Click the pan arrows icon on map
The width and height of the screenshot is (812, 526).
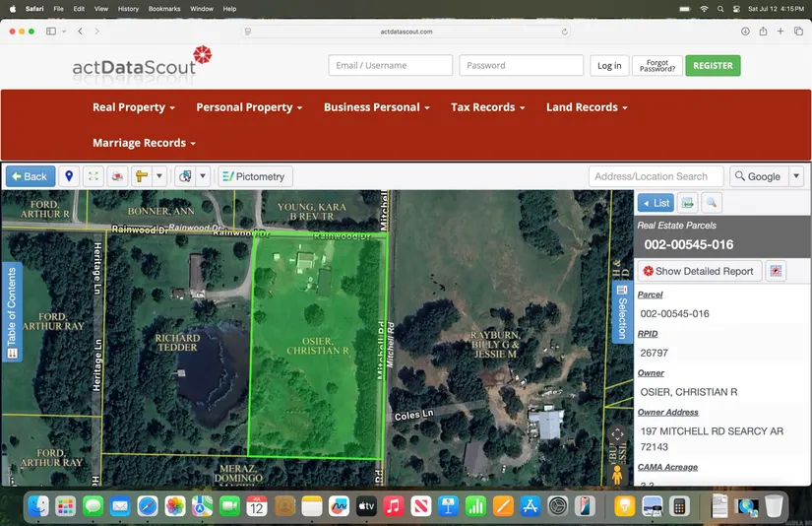[x=618, y=434]
